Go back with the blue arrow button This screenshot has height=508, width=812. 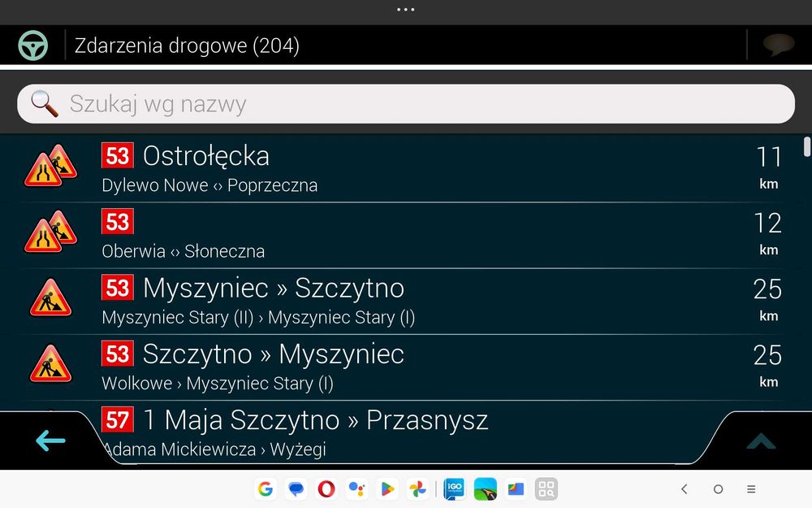click(50, 441)
